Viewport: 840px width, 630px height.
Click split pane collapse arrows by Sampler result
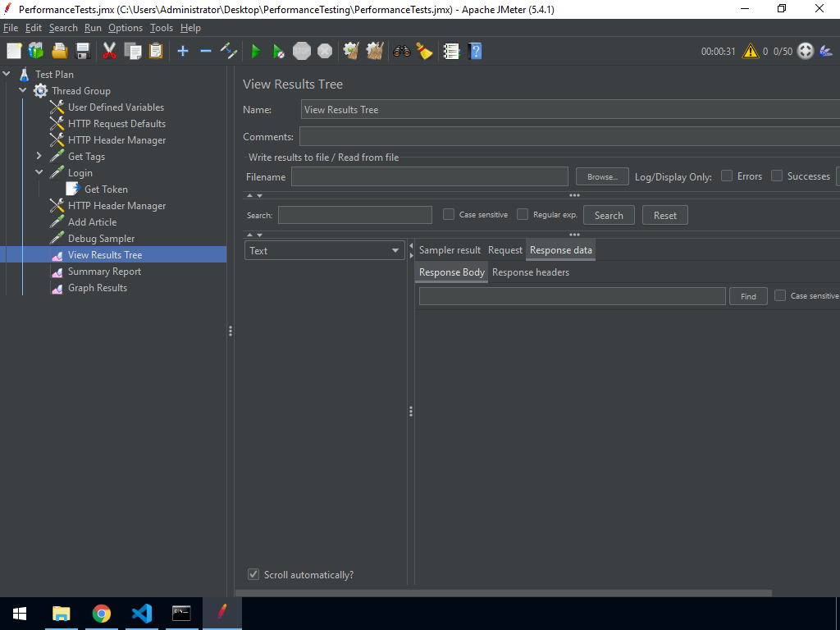point(412,250)
